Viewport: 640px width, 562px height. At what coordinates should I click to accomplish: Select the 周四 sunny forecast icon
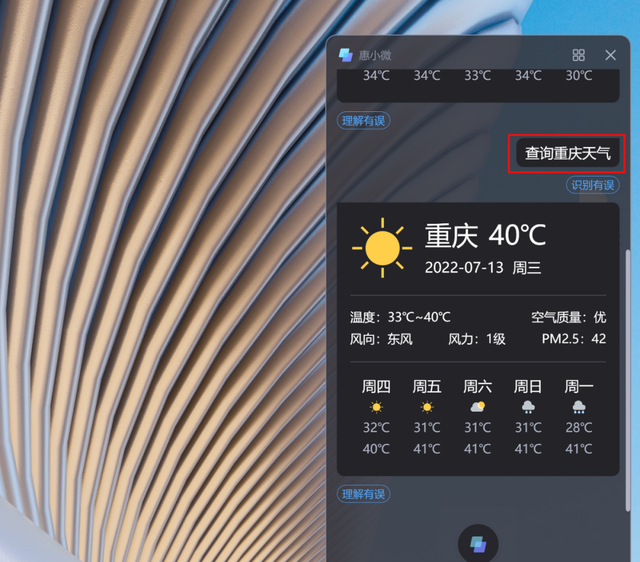(376, 407)
